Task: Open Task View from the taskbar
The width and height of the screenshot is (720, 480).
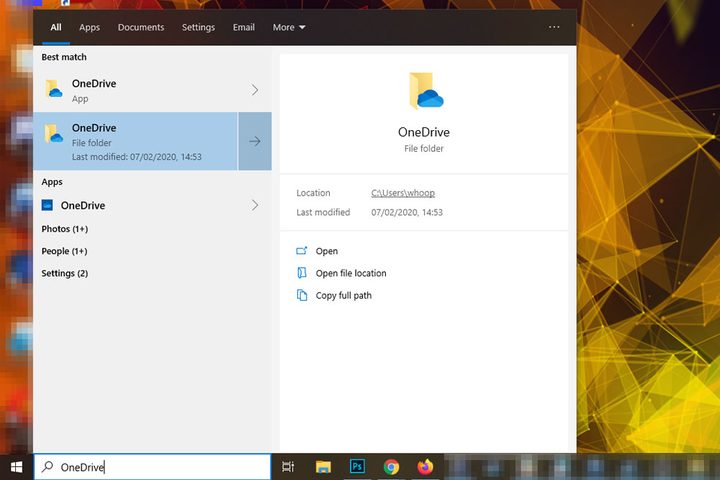Action: click(288, 467)
